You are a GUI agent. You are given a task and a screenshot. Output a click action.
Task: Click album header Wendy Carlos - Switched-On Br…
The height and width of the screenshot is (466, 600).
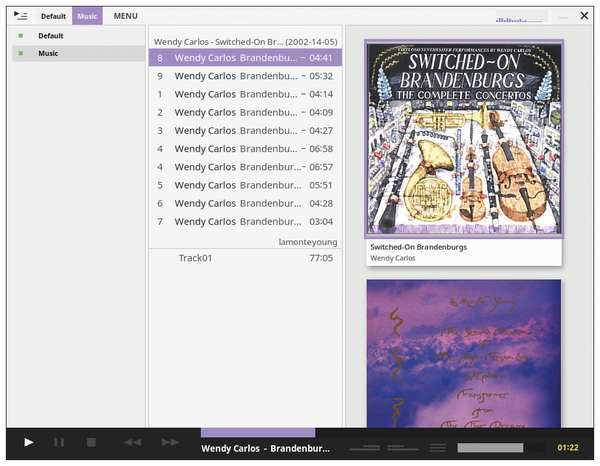pyautogui.click(x=245, y=42)
